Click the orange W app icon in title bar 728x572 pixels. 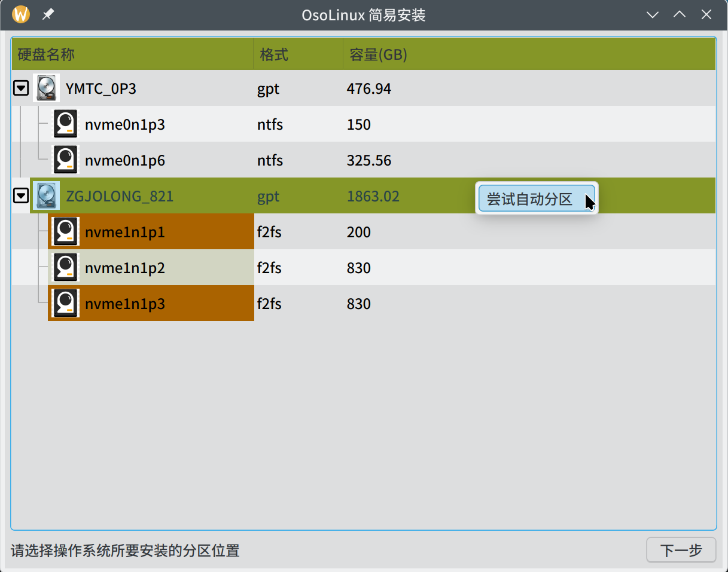[x=21, y=14]
